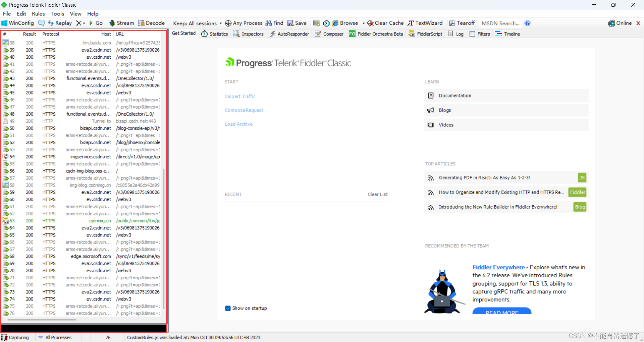Screen dimensions: 644x342
Task: Switch to the Statistics tab
Action: coord(215,34)
